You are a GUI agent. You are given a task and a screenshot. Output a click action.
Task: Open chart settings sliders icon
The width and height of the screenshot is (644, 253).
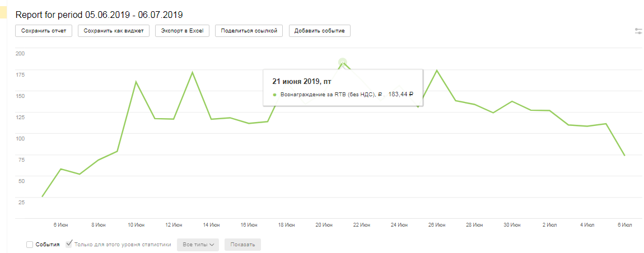pyautogui.click(x=638, y=31)
